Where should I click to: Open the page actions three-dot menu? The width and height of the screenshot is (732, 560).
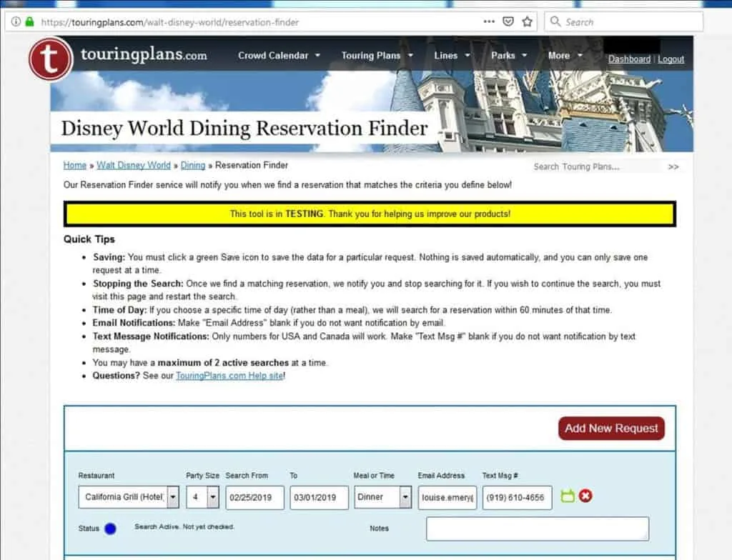coord(489,21)
